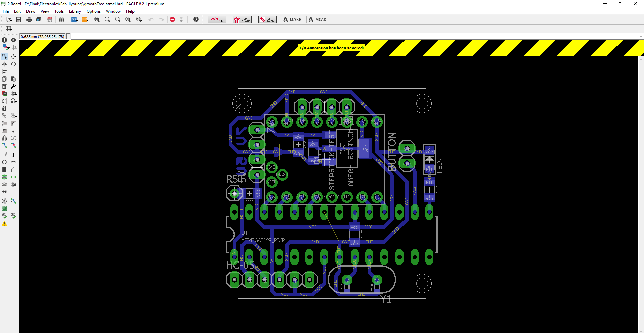Select the Split tool
This screenshot has height=333, width=644.
tap(4, 131)
